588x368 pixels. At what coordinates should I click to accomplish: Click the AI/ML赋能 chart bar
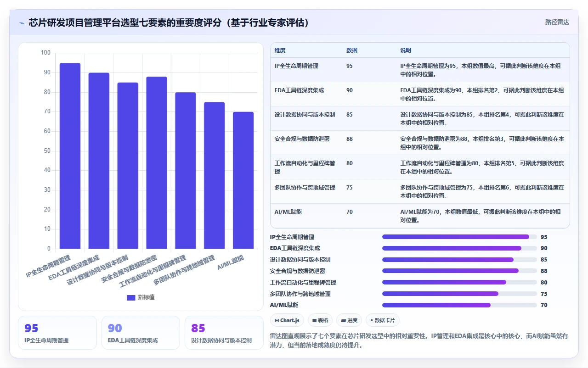coord(243,180)
